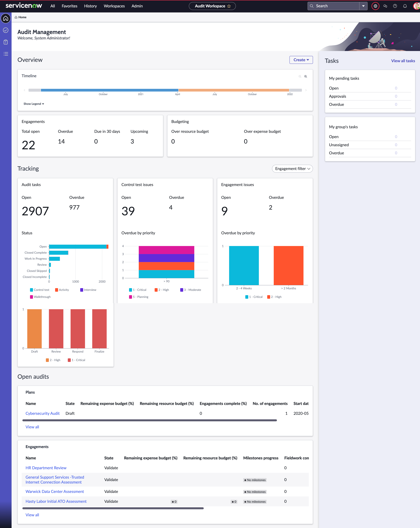The width and height of the screenshot is (420, 528).
Task: Favorite the Audit Workspace with the star
Action: pyautogui.click(x=229, y=6)
